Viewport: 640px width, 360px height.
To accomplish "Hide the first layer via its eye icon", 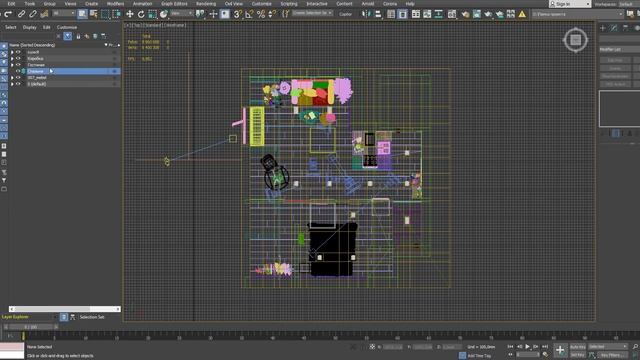I will tap(18, 52).
